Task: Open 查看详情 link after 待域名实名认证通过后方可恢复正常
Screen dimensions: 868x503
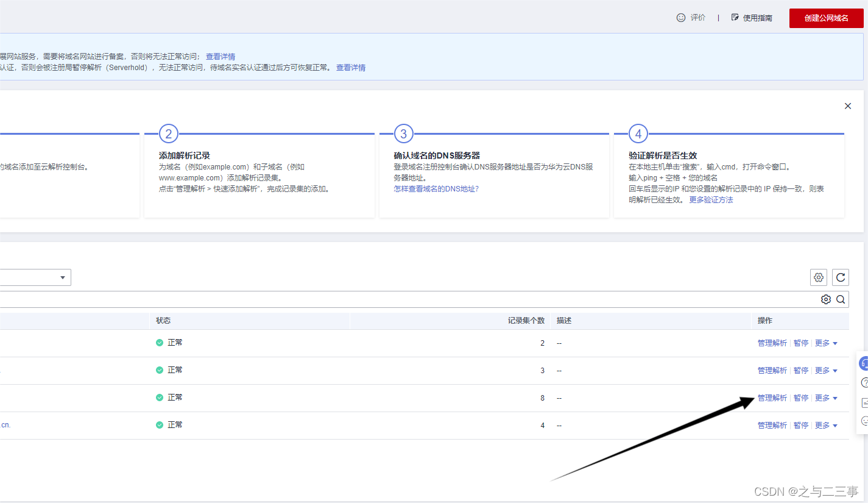Action: tap(351, 68)
